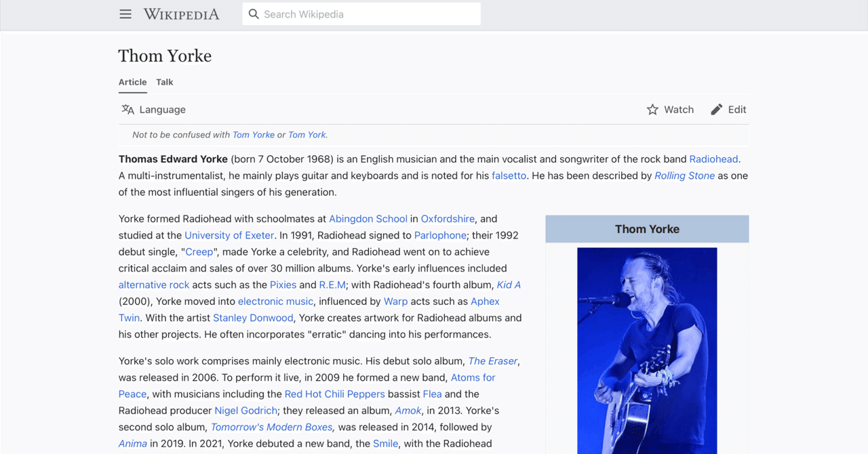Open Tomorrow's Modern Boxes link
868x454 pixels.
[x=272, y=427]
